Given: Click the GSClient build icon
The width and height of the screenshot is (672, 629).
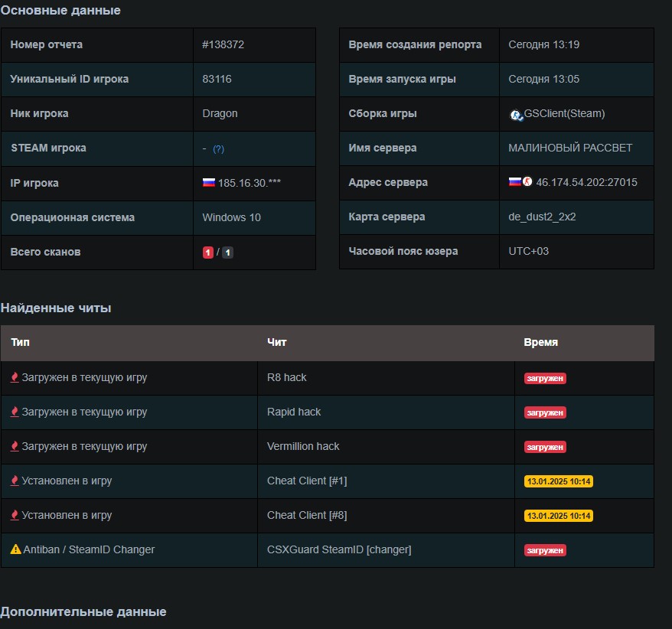Looking at the screenshot, I should [516, 114].
